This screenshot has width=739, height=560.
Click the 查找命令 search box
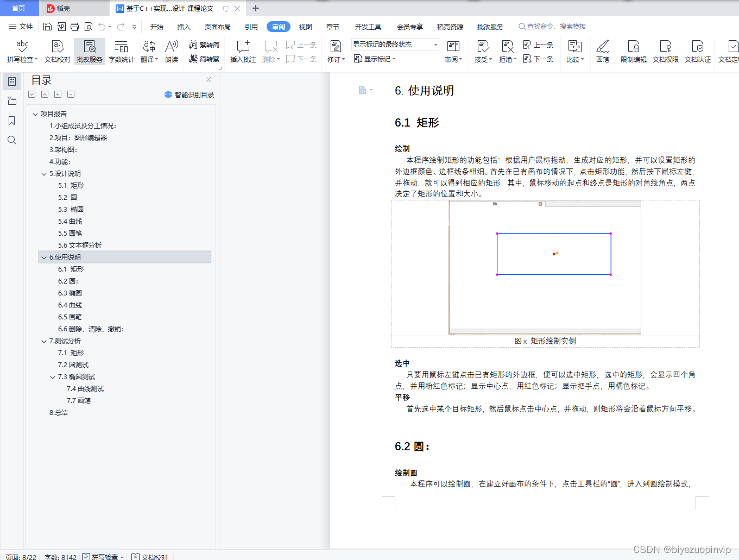click(x=552, y=27)
